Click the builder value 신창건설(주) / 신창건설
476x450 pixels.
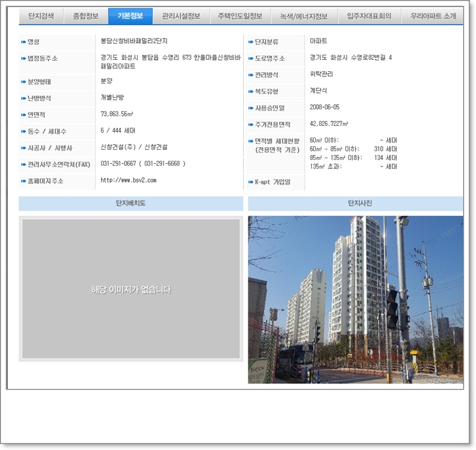(x=134, y=147)
